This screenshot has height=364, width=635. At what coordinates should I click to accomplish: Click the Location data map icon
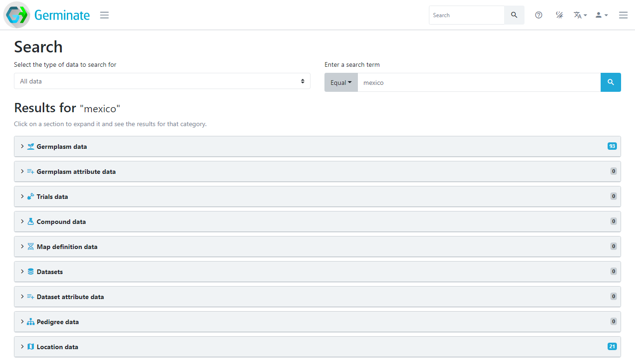(x=30, y=346)
